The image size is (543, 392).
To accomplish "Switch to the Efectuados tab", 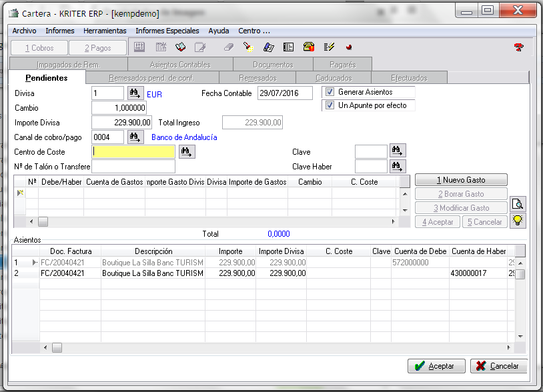I will coord(410,78).
